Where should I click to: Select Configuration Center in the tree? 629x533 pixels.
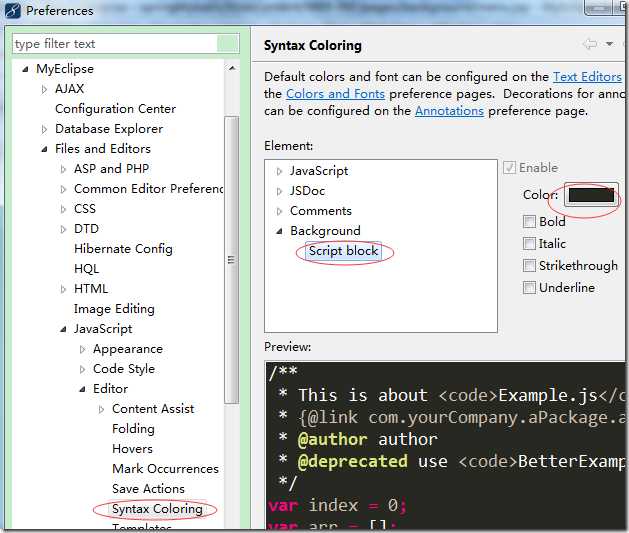(116, 109)
